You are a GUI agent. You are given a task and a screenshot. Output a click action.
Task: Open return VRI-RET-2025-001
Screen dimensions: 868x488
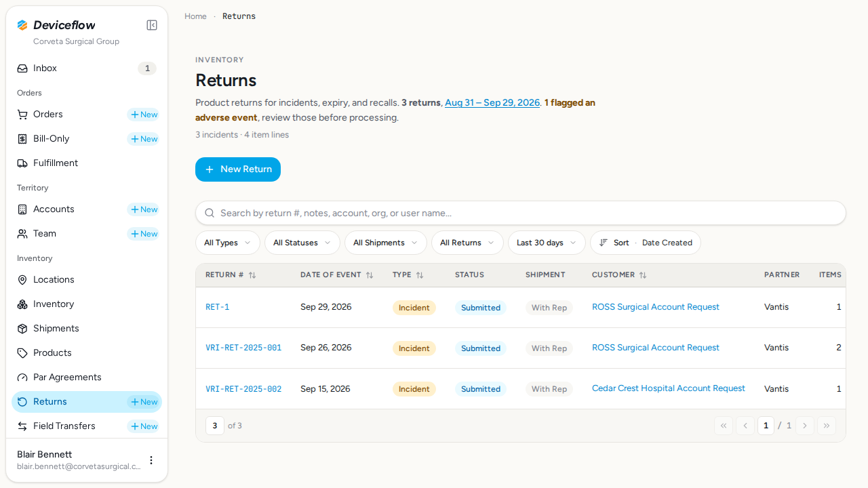tap(243, 348)
